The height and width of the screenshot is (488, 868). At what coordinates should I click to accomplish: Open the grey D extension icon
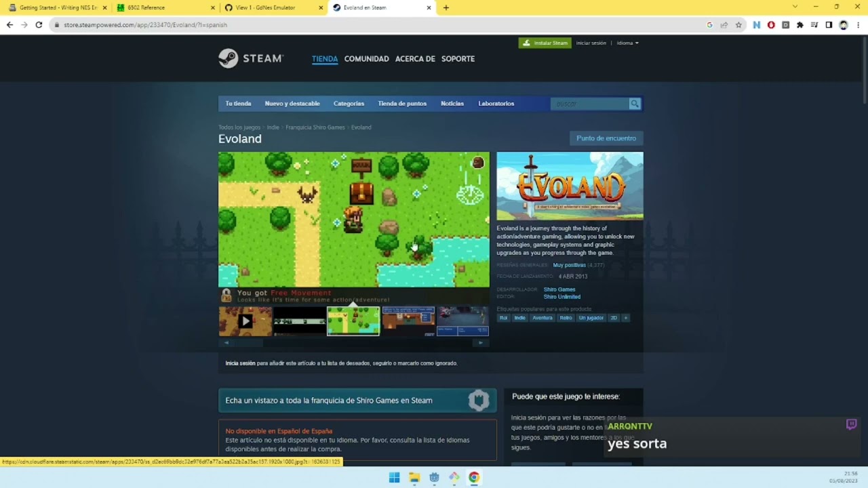[785, 25]
